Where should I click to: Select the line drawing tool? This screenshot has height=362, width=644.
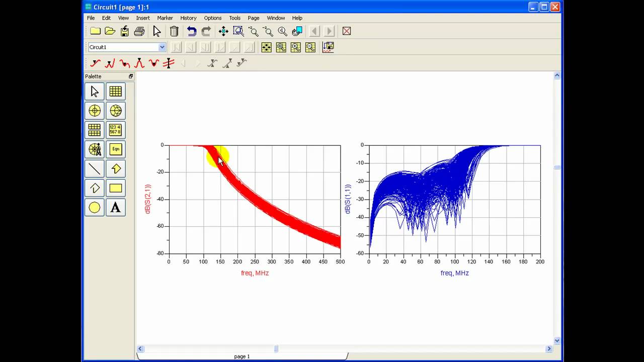coord(95,169)
